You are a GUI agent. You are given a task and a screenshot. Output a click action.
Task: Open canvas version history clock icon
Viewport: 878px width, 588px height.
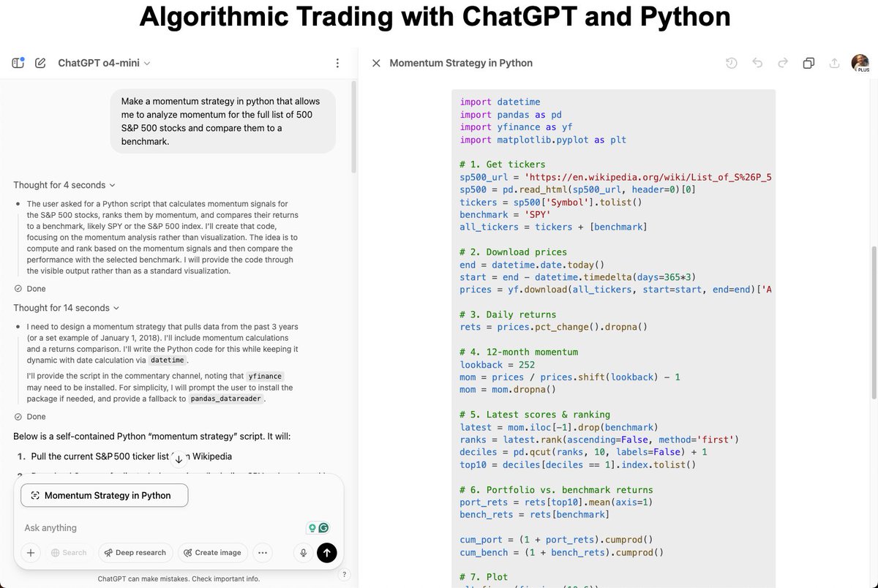[732, 64]
